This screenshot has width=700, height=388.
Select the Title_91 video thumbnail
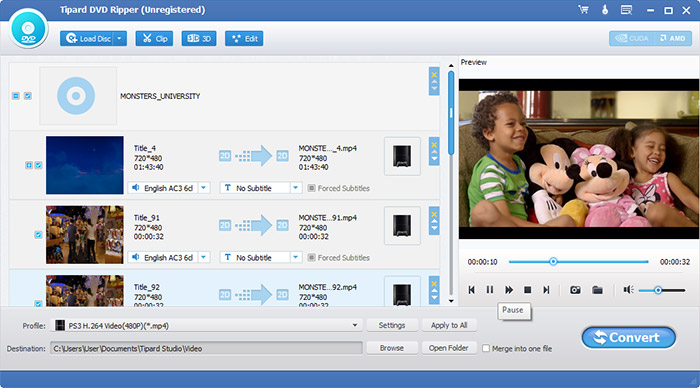[x=85, y=234]
